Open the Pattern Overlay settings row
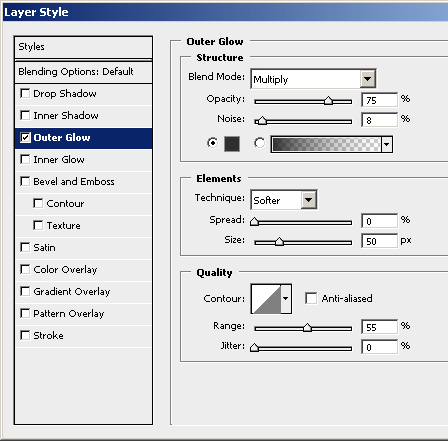Viewport: 448px width, 441px height. click(x=83, y=314)
